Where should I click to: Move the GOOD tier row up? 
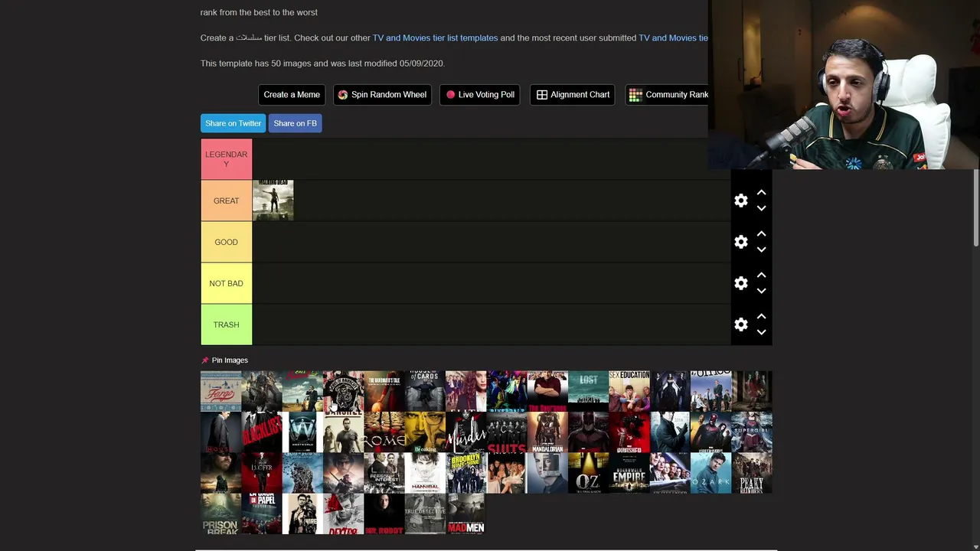pos(761,234)
